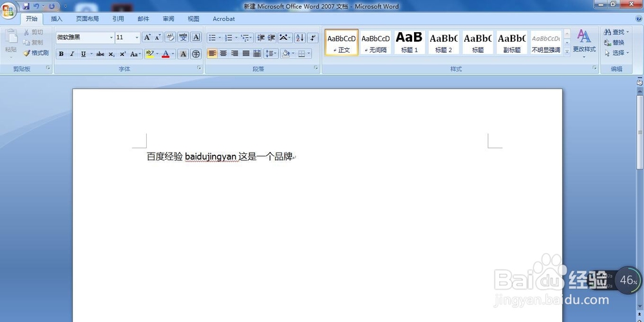
Task: Shrink font size with the small A icon
Action: click(158, 37)
